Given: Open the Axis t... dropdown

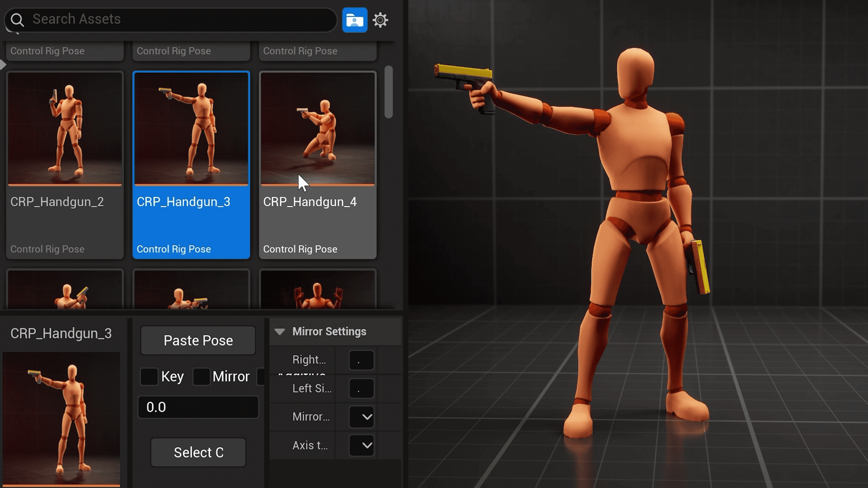Looking at the screenshot, I should point(361,445).
